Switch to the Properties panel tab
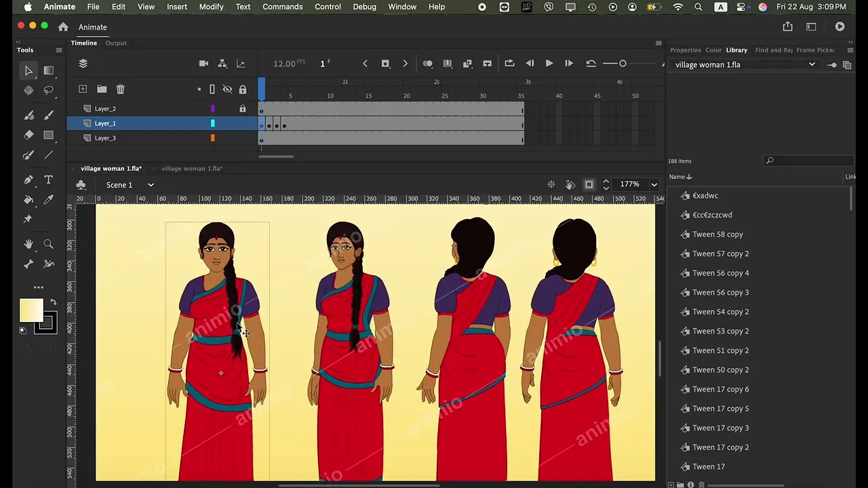Screen dimensions: 868x488 tap(685, 50)
